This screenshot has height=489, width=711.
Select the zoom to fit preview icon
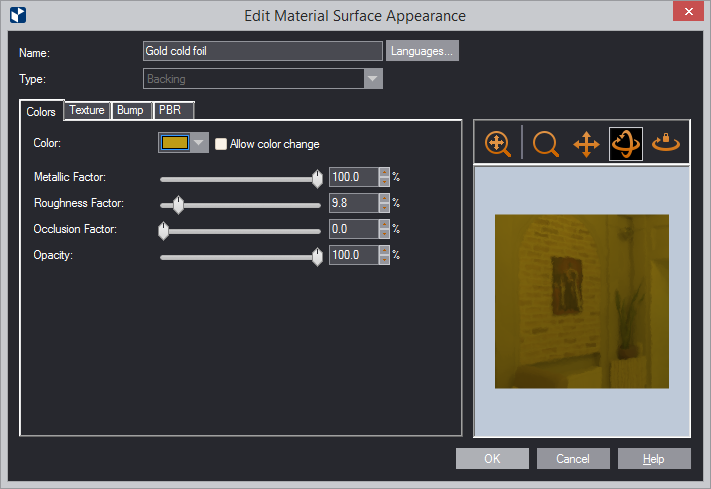[497, 144]
